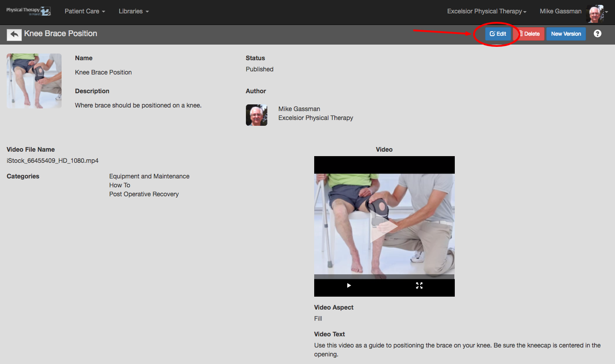Image resolution: width=615 pixels, height=364 pixels.
Task: Click the author's Excelsior Physical Therapy text
Action: click(x=316, y=118)
